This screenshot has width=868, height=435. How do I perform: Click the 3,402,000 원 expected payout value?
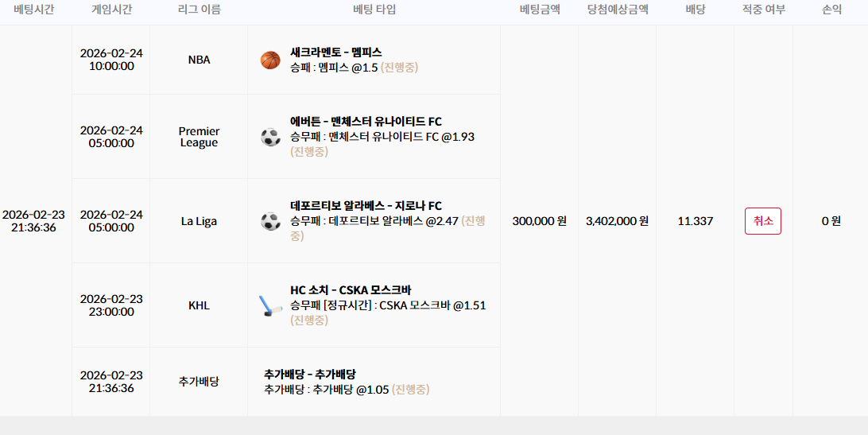click(x=618, y=221)
